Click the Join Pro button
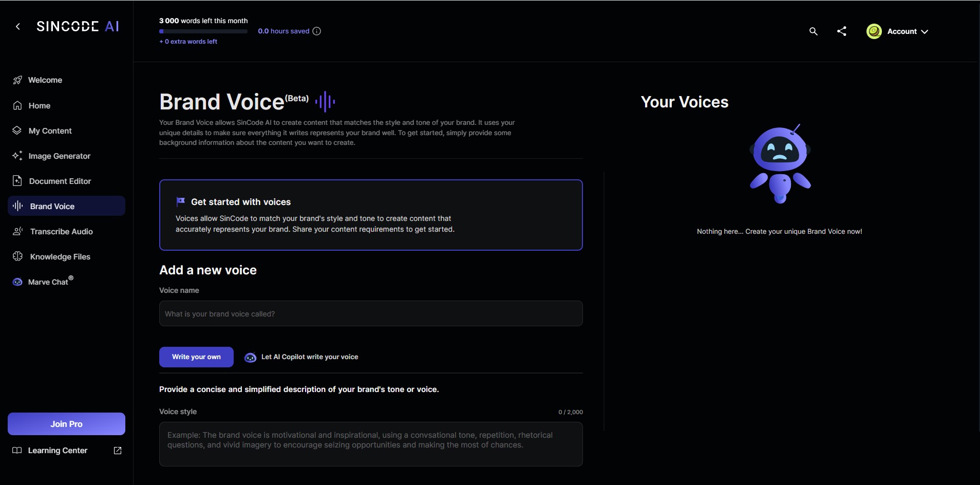The image size is (980, 485). click(x=66, y=424)
